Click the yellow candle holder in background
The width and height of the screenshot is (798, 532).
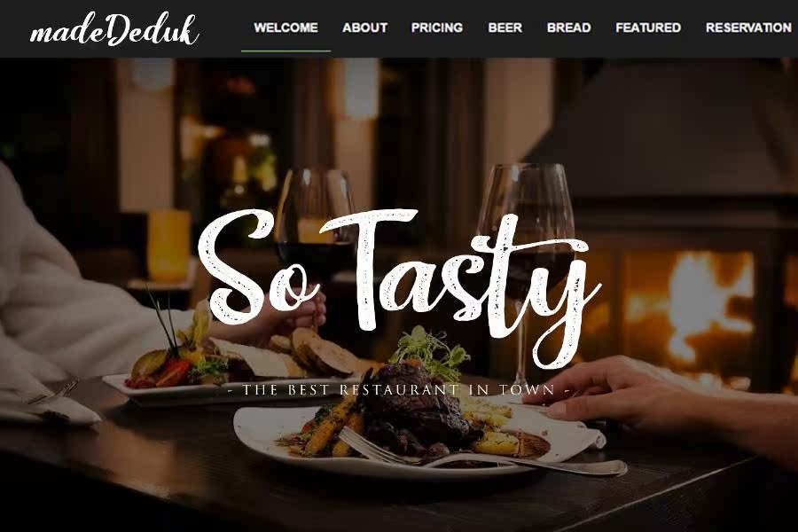[169, 246]
